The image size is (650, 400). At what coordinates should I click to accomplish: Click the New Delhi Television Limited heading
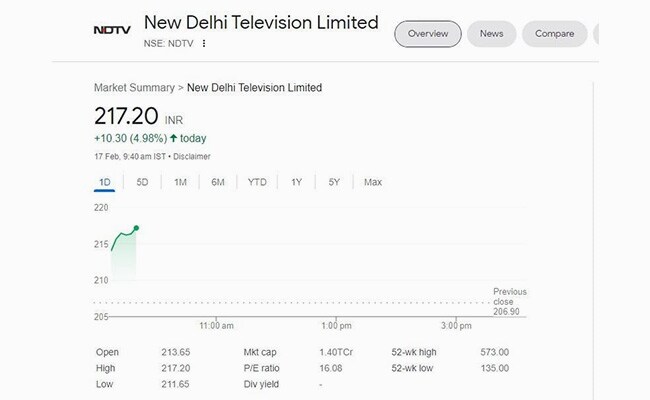pyautogui.click(x=261, y=22)
